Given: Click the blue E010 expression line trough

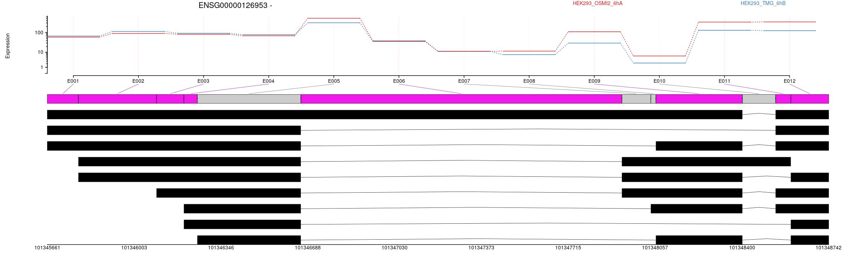Looking at the screenshot, I should point(659,63).
